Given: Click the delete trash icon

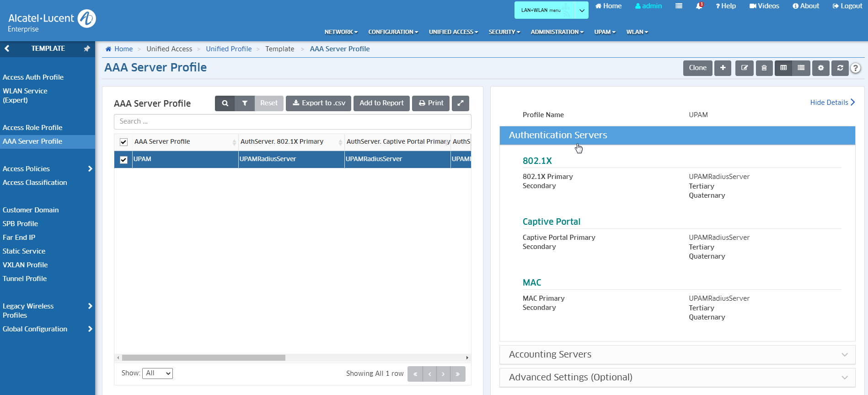Looking at the screenshot, I should 764,68.
